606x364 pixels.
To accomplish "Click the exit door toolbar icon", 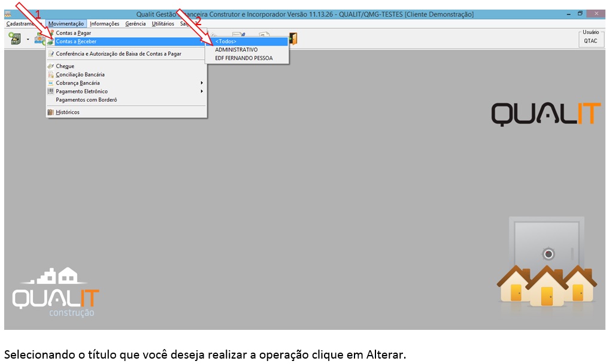I will (293, 39).
